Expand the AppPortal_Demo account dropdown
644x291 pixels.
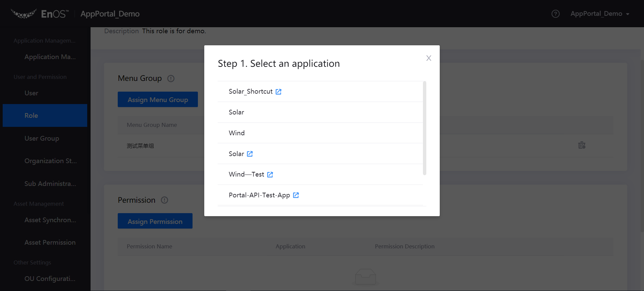[x=600, y=14]
